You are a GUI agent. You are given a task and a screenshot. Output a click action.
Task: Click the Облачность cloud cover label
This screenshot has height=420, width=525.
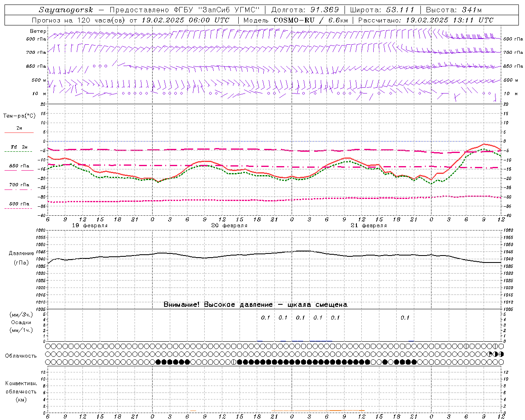[x=21, y=356]
